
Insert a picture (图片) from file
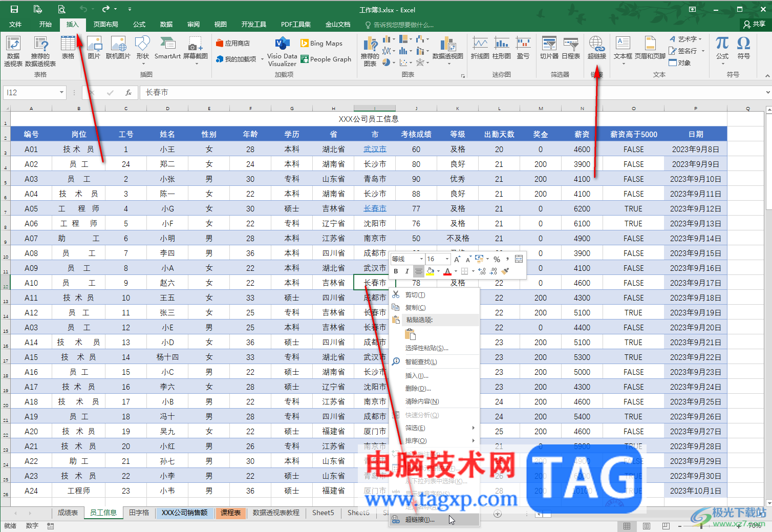94,48
